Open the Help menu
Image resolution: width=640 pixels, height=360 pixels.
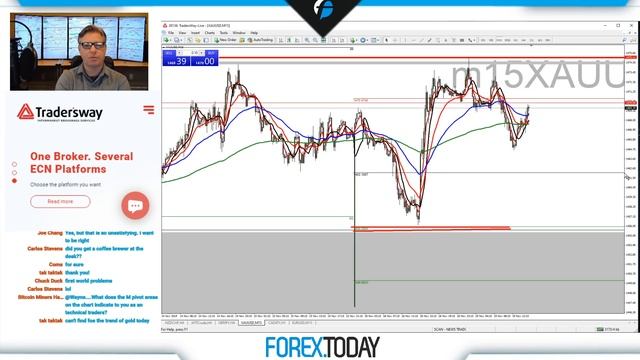(x=254, y=33)
